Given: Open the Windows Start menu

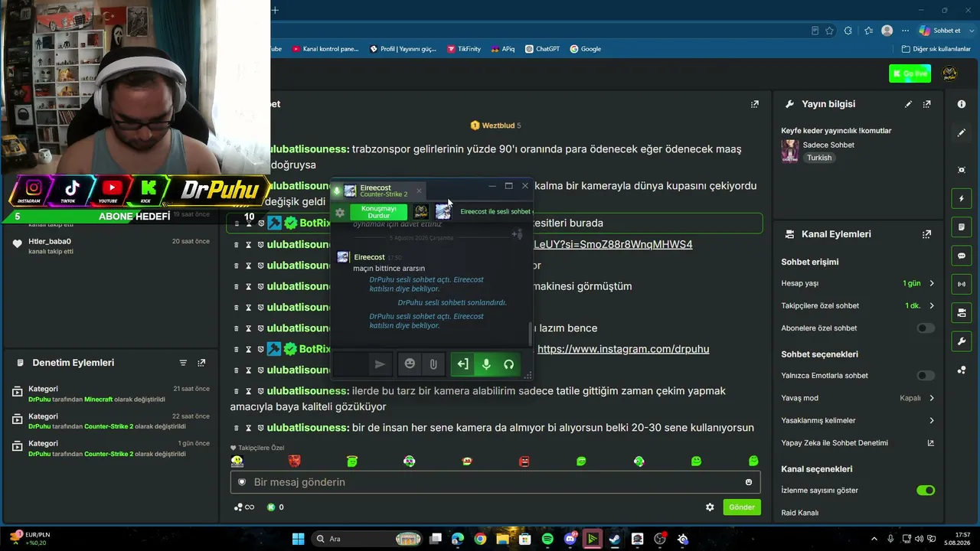Looking at the screenshot, I should coord(298,539).
